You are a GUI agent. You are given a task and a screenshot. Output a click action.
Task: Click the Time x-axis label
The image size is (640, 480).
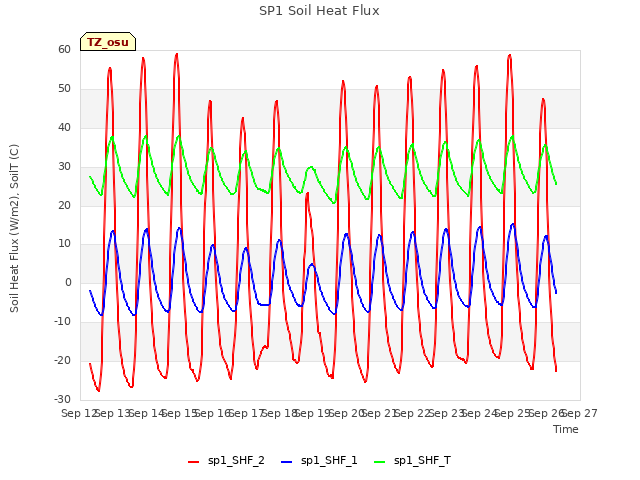(x=566, y=429)
